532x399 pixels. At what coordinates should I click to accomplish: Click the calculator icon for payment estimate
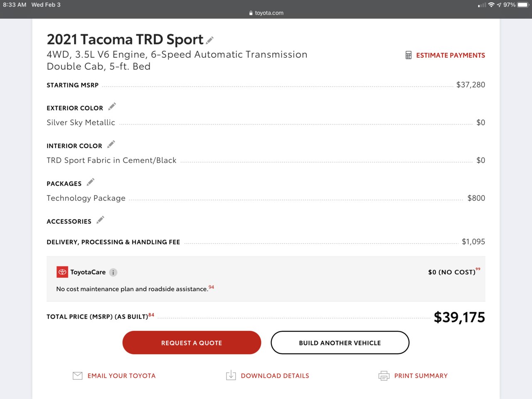click(x=409, y=55)
